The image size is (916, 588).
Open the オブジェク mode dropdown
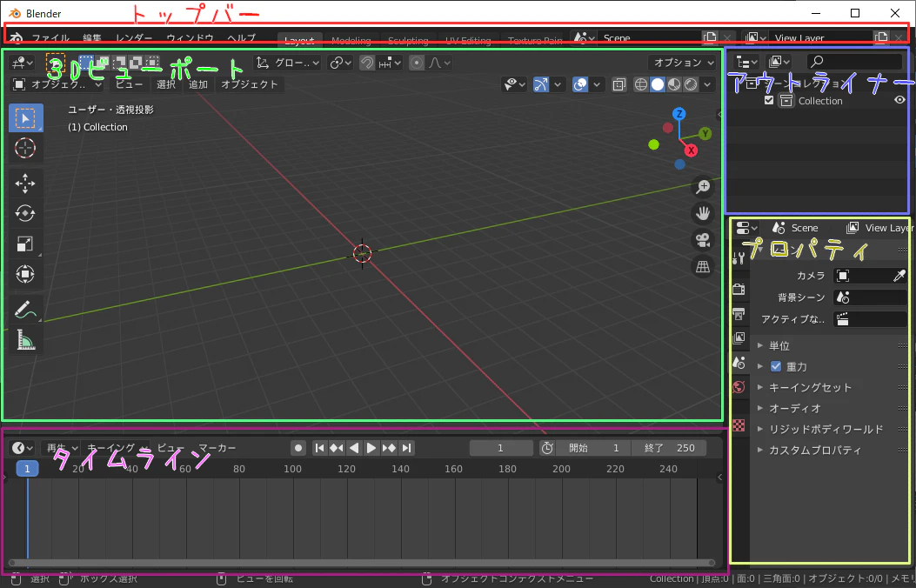(x=57, y=84)
